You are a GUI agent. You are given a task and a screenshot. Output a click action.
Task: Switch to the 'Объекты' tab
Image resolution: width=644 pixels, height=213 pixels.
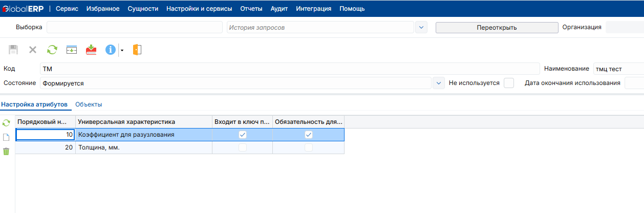[89, 104]
